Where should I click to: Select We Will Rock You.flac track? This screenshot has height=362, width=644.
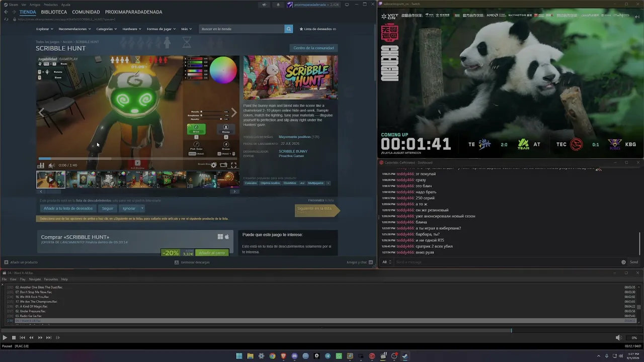(x=322, y=297)
